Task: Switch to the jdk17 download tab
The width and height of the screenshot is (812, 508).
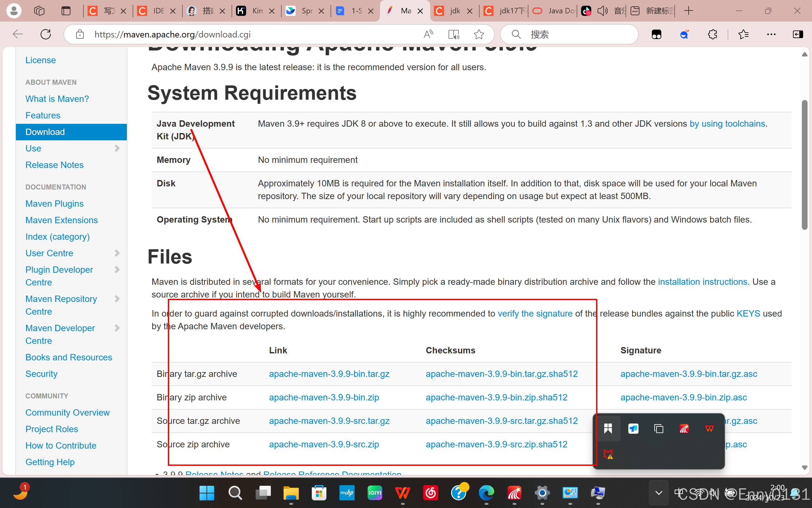Action: 504,11
